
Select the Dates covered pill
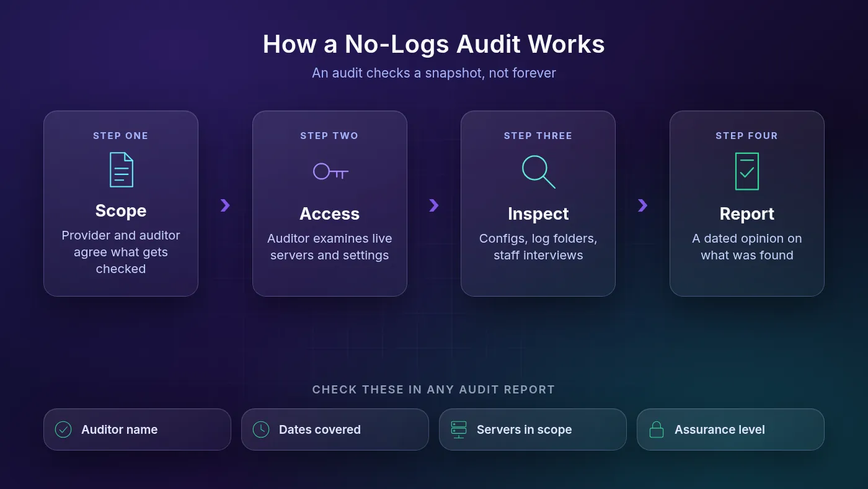click(335, 429)
